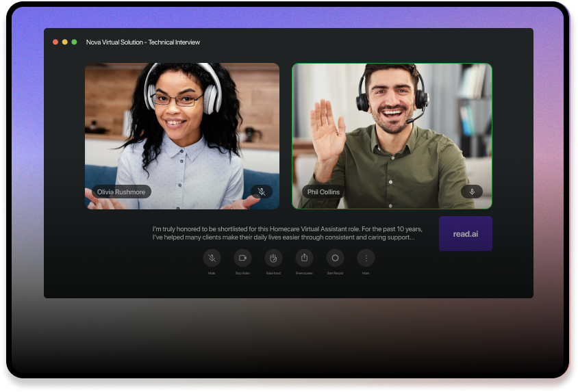The image size is (578, 392).
Task: Click the Phil Collins name label
Action: click(323, 192)
